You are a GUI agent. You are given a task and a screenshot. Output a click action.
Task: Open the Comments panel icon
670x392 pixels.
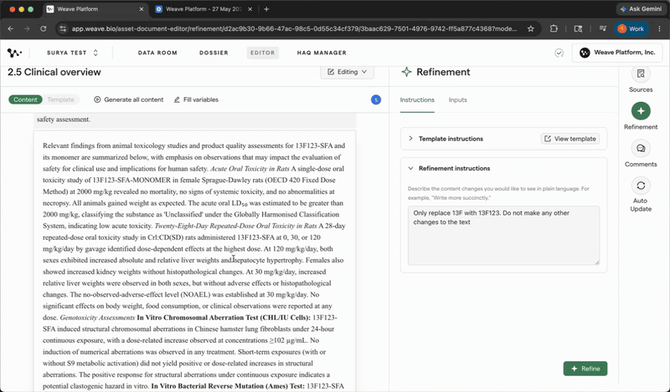pyautogui.click(x=641, y=148)
